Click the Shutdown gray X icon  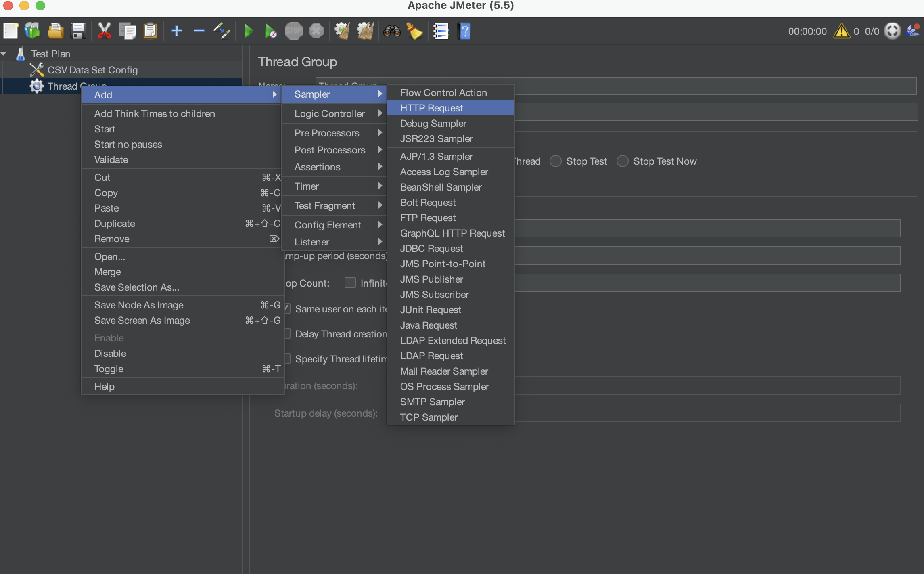tap(316, 31)
